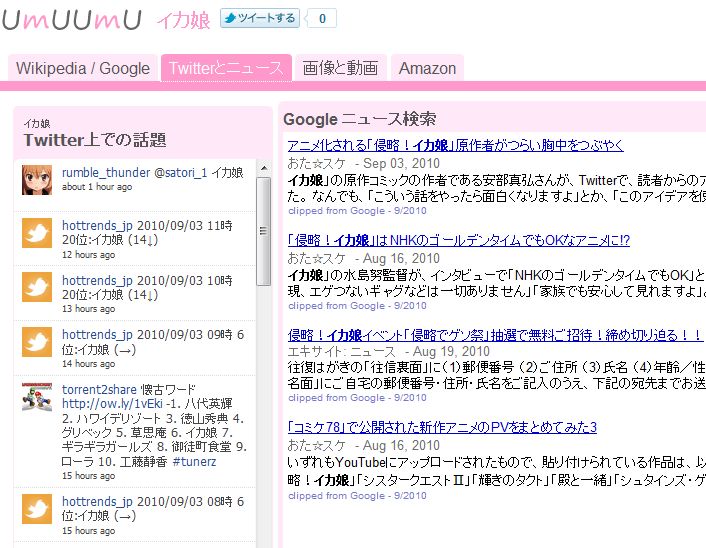706x548 pixels.
Task: Click torrent2share's Mario avatar
Action: [x=37, y=397]
